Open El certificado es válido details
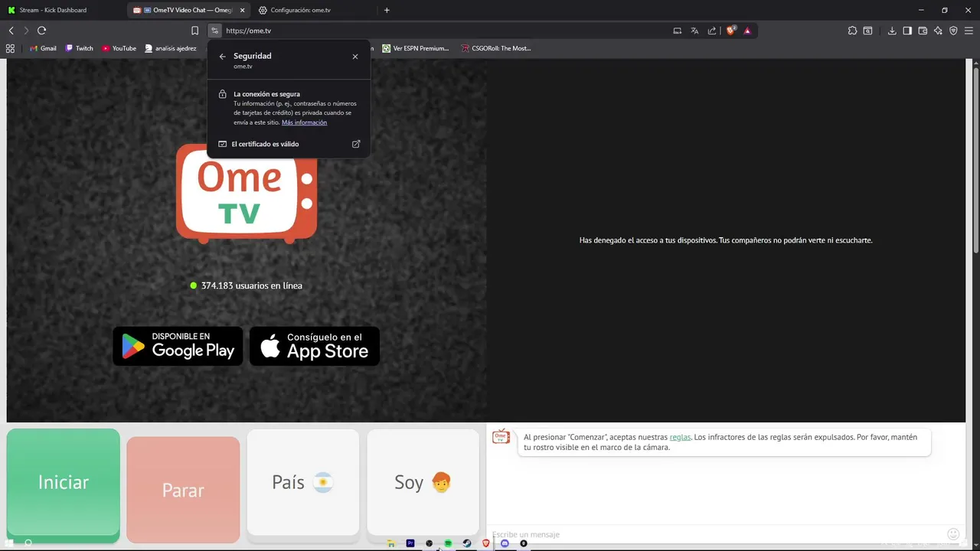The width and height of the screenshot is (980, 551). 289,144
